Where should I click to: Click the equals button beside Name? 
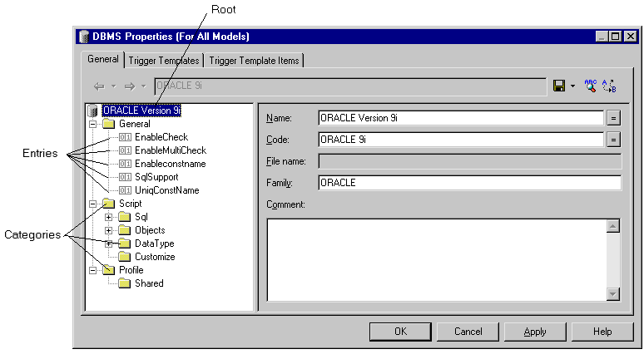tap(613, 118)
